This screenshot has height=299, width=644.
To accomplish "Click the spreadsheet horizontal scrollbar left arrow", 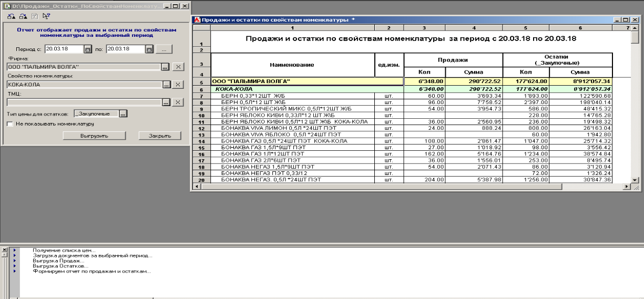I will 198,187.
